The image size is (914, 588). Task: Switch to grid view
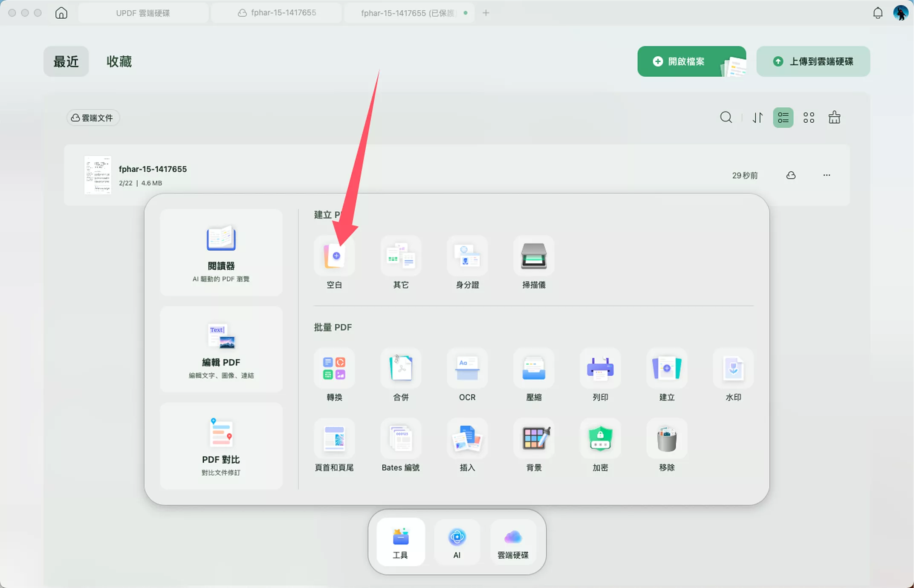click(809, 118)
